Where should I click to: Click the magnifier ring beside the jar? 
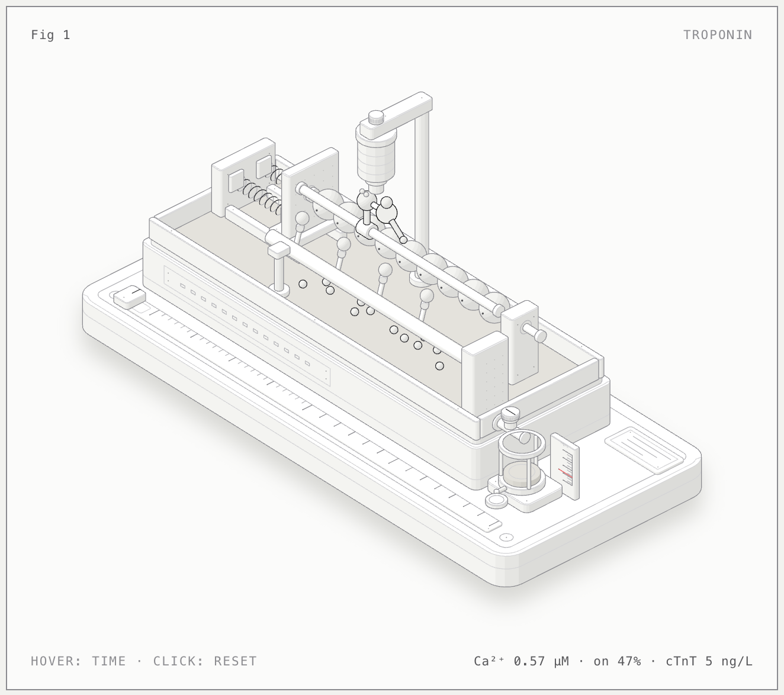(x=496, y=501)
